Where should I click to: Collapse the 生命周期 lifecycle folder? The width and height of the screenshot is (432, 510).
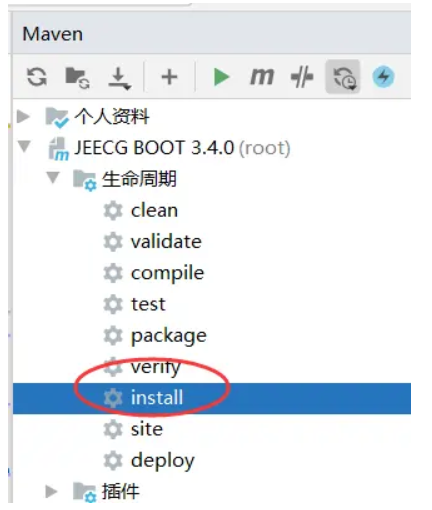(x=53, y=178)
